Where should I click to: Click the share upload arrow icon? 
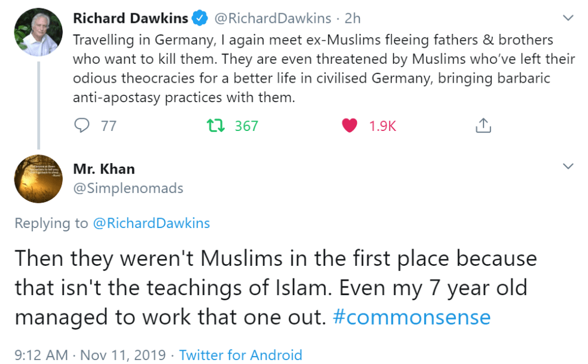click(483, 125)
